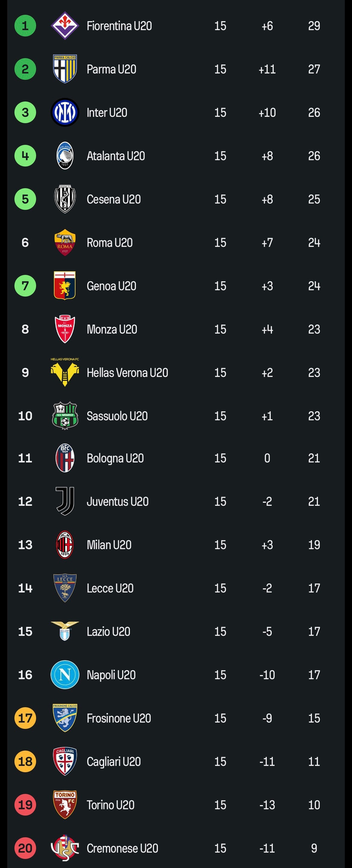The image size is (352, 868).
Task: Open the Atalanta U20 crest icon
Action: pos(65,156)
